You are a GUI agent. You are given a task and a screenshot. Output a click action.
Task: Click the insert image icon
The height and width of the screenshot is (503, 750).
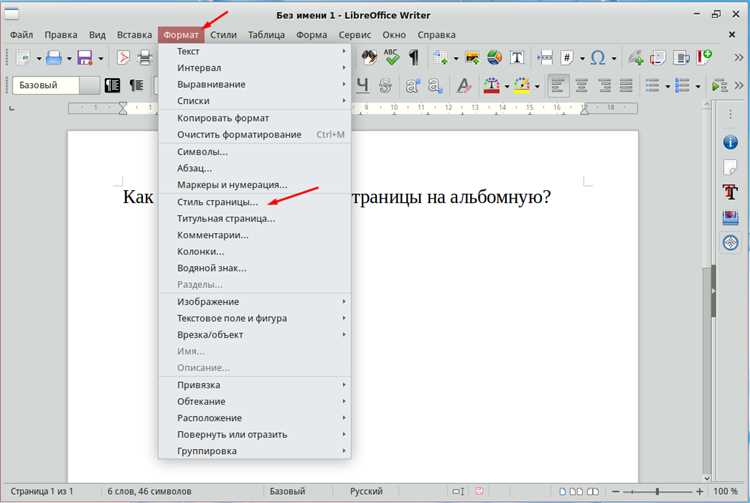click(473, 58)
